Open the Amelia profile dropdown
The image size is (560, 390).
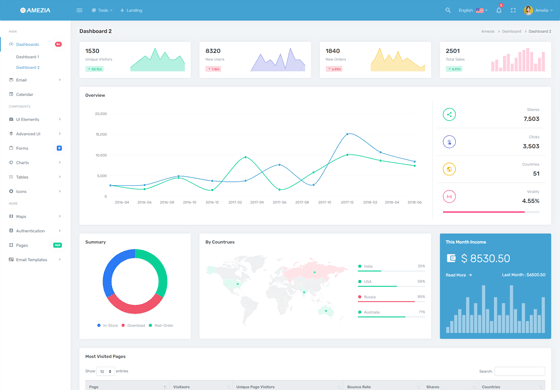pos(538,10)
